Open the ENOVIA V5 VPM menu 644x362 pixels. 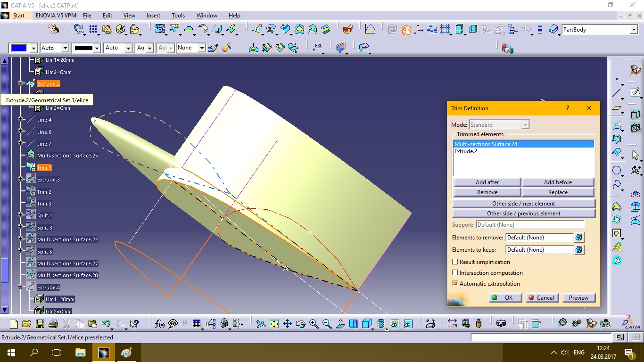coord(56,16)
